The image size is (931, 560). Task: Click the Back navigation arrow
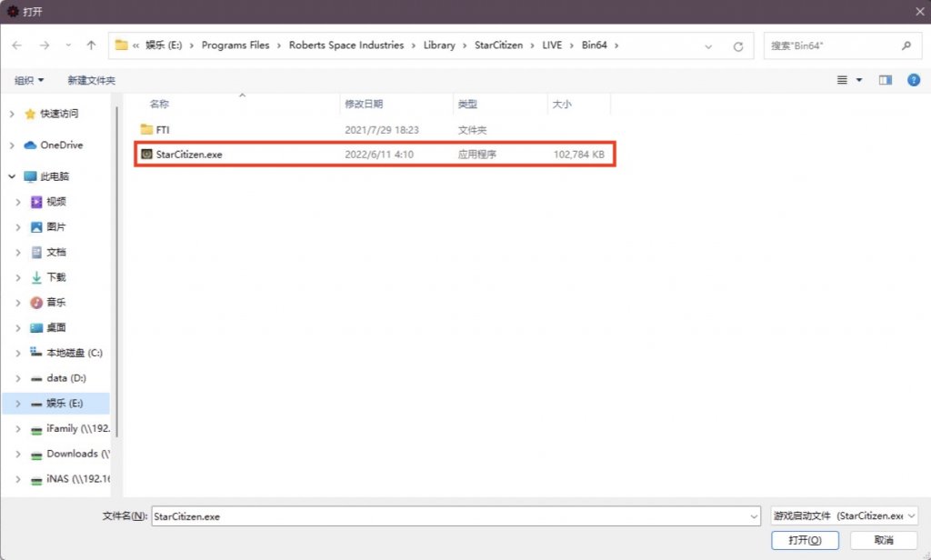(x=16, y=45)
